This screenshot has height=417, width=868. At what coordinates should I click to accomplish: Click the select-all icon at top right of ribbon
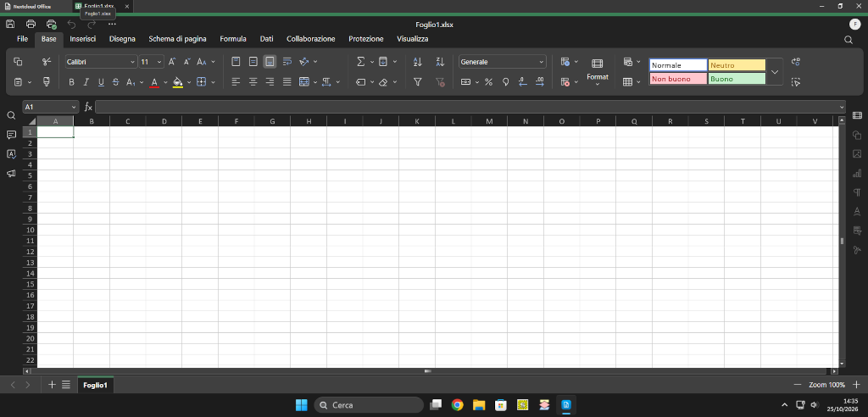click(x=796, y=82)
